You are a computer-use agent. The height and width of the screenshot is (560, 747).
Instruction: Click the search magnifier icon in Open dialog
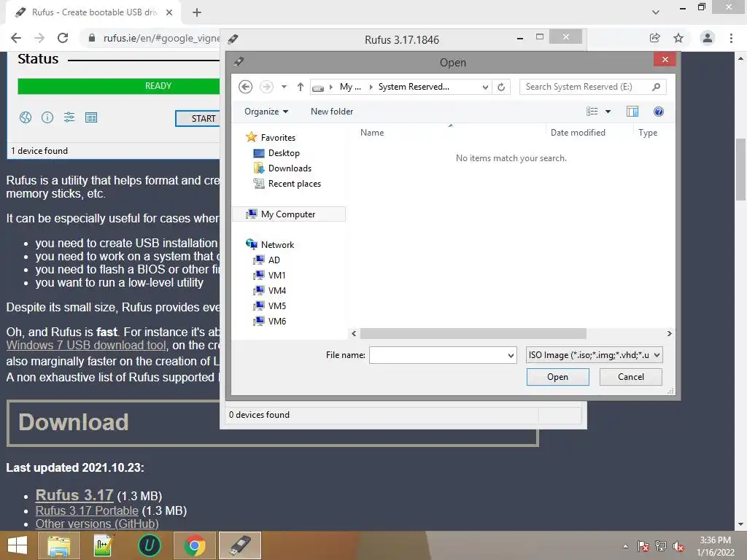(656, 87)
